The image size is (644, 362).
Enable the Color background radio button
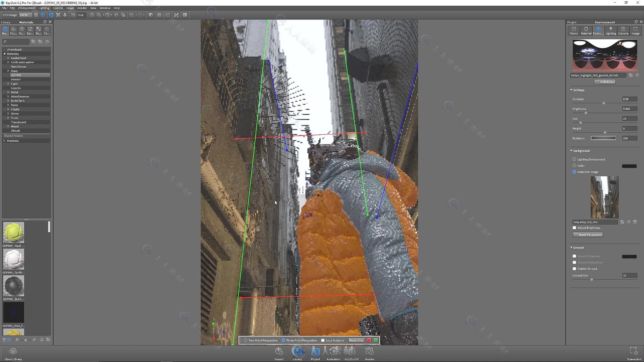point(574,165)
